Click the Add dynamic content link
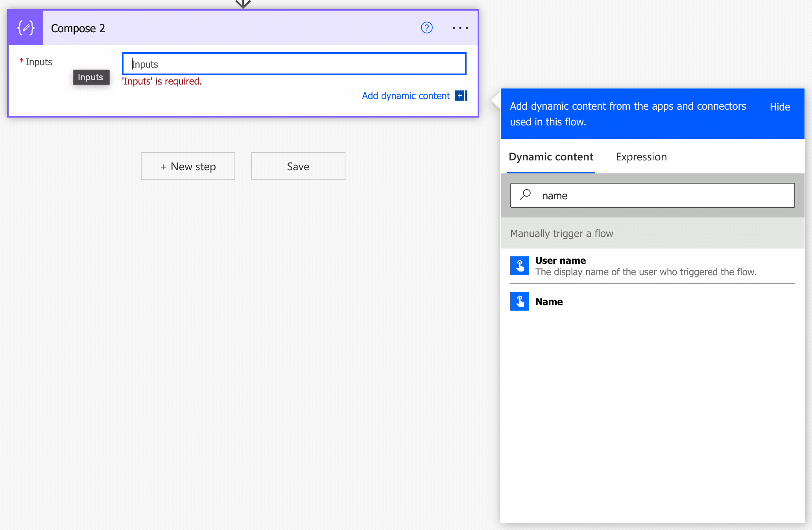Image resolution: width=812 pixels, height=530 pixels. pyautogui.click(x=406, y=96)
